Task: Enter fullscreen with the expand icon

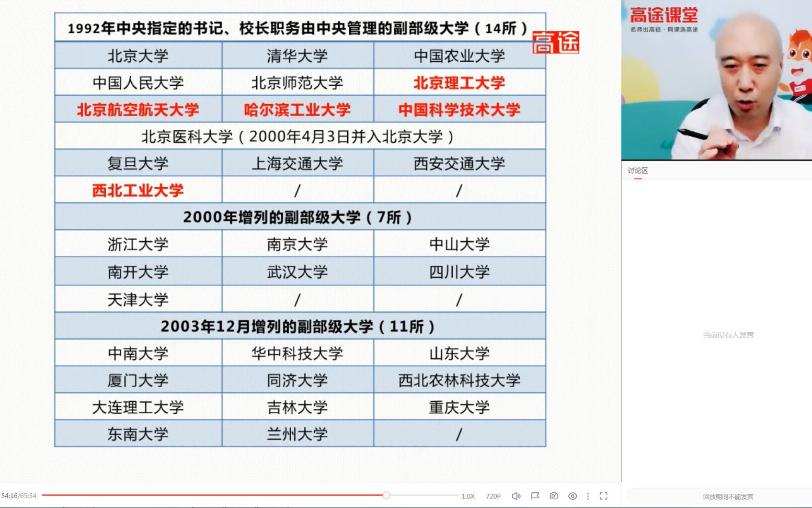Action: (603, 496)
